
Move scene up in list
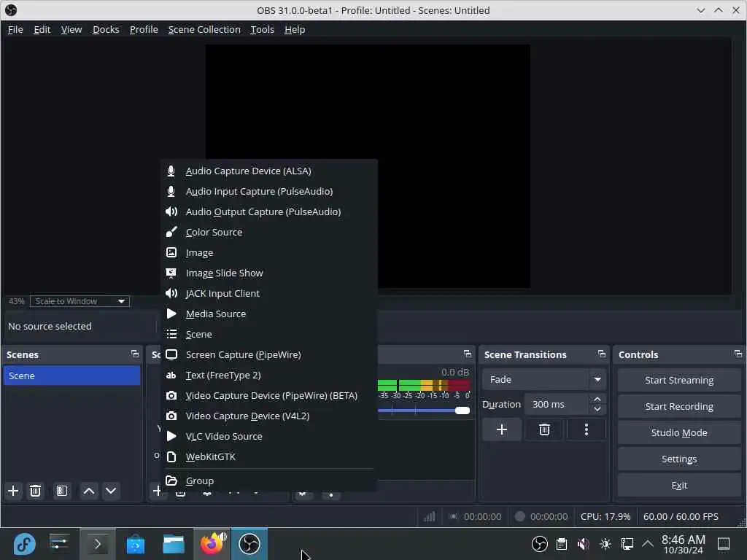tap(89, 491)
